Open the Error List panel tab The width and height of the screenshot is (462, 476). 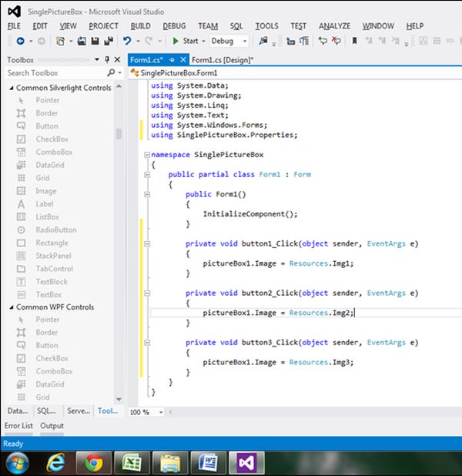tap(18, 425)
